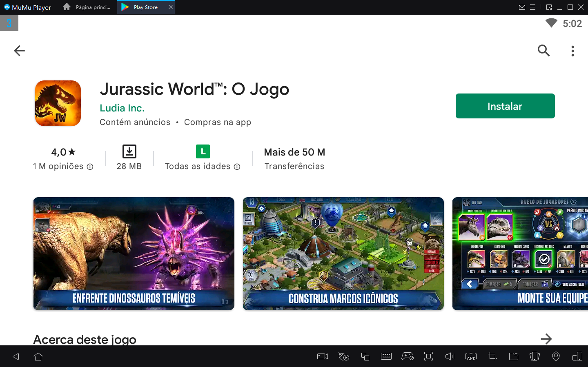Image resolution: width=588 pixels, height=367 pixels.
Task: Expand the 'Acerca deste jogo' section
Action: point(547,339)
